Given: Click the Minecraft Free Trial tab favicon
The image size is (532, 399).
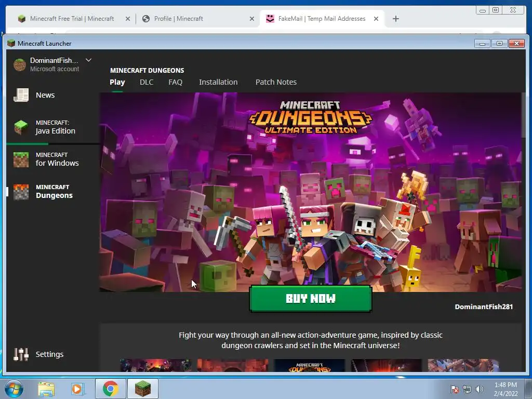Looking at the screenshot, I should (22, 19).
